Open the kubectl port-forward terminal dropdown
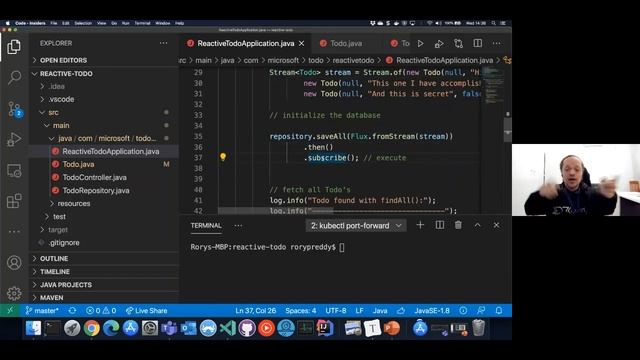The width and height of the screenshot is (640, 360). tap(356, 225)
